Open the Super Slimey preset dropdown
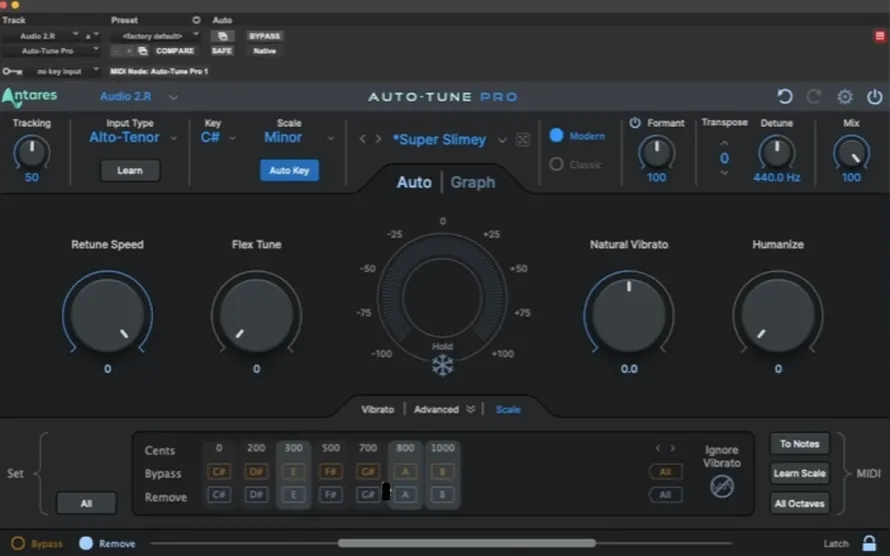The width and height of the screenshot is (890, 556). click(502, 140)
